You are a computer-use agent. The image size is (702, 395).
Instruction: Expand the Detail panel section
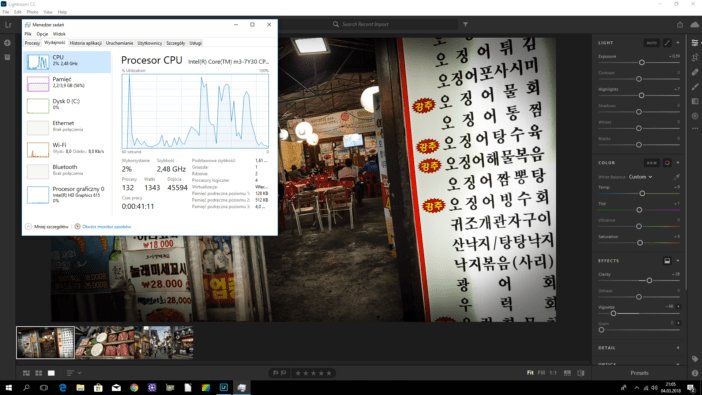pos(638,348)
